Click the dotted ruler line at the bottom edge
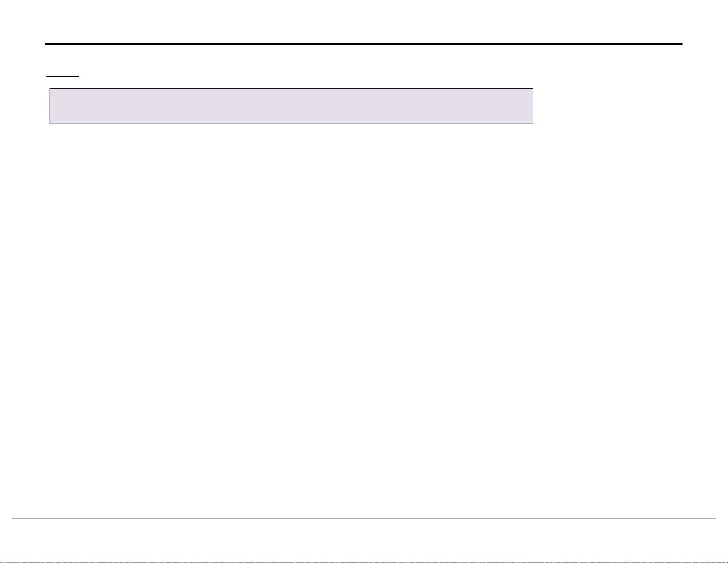 point(364,562)
